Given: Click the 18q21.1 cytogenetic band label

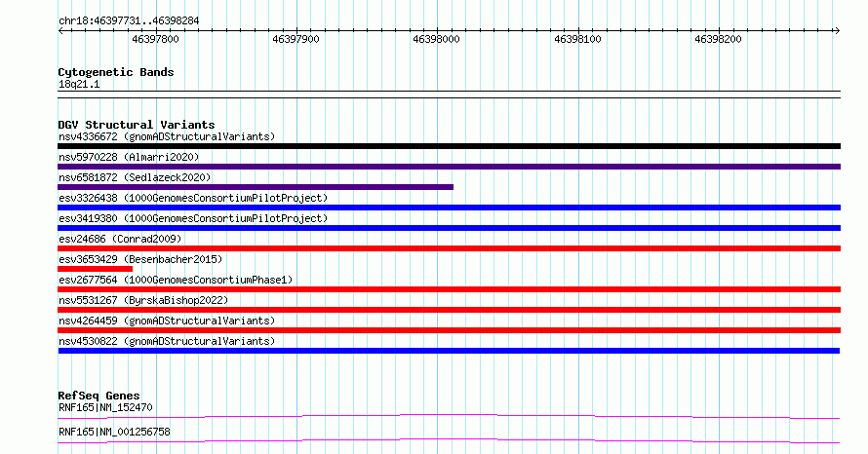Looking at the screenshot, I should (79, 84).
